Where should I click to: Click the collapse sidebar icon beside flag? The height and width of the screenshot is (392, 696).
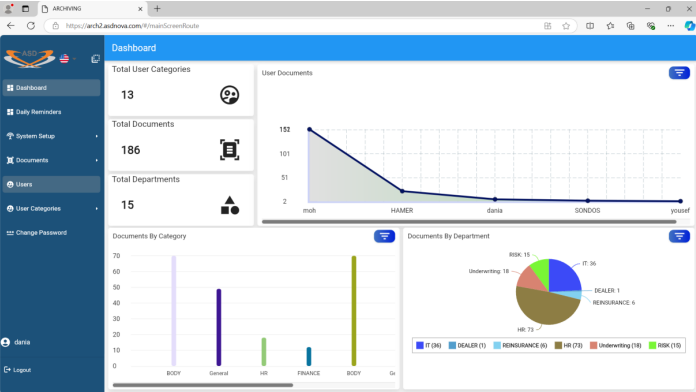(95, 59)
